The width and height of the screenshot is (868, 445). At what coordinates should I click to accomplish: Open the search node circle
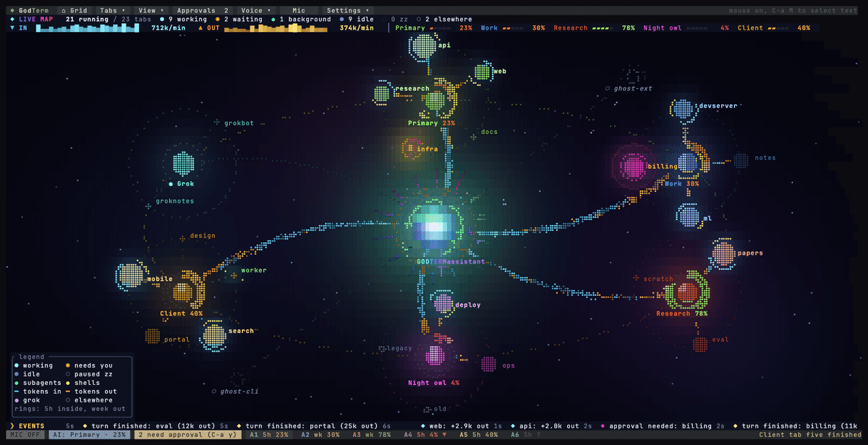pyautogui.click(x=214, y=336)
